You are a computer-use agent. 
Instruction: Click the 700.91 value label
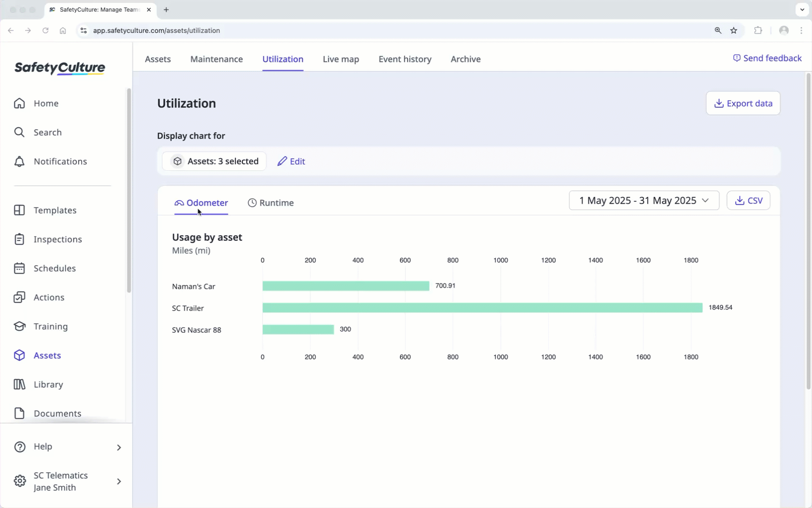point(445,285)
